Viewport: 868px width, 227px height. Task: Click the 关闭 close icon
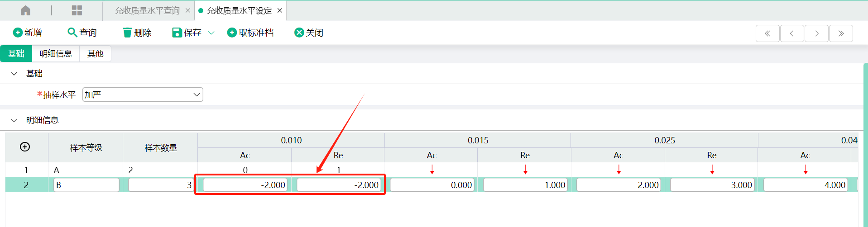[299, 33]
